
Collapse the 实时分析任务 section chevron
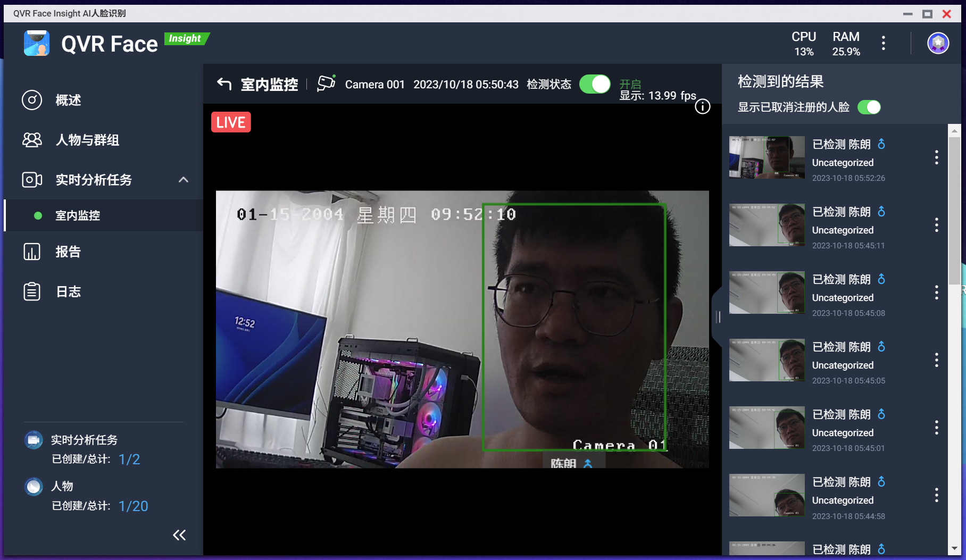tap(184, 180)
